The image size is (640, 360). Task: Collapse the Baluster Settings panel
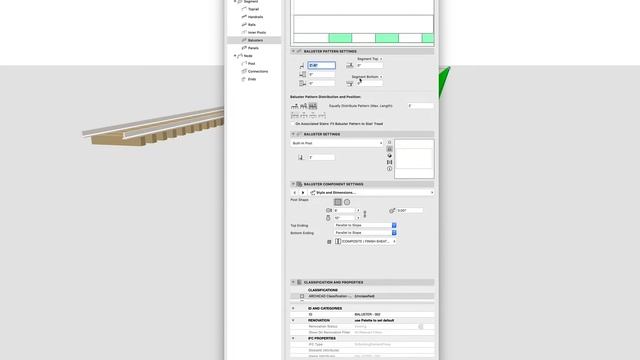click(x=293, y=134)
